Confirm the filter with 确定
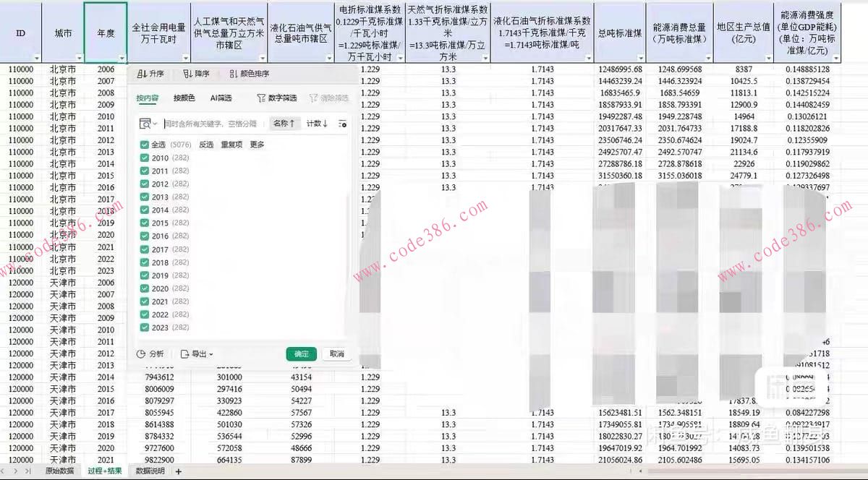 302,354
